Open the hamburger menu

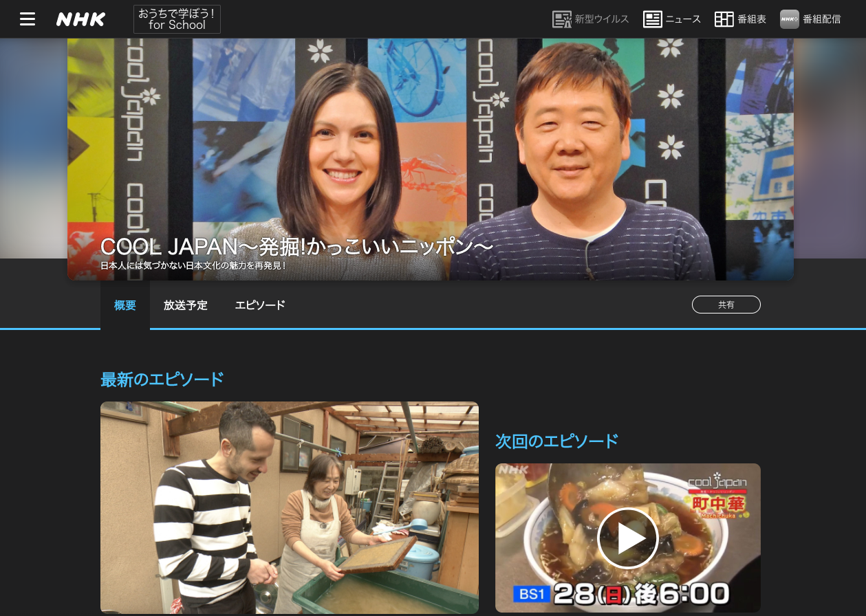pyautogui.click(x=28, y=19)
